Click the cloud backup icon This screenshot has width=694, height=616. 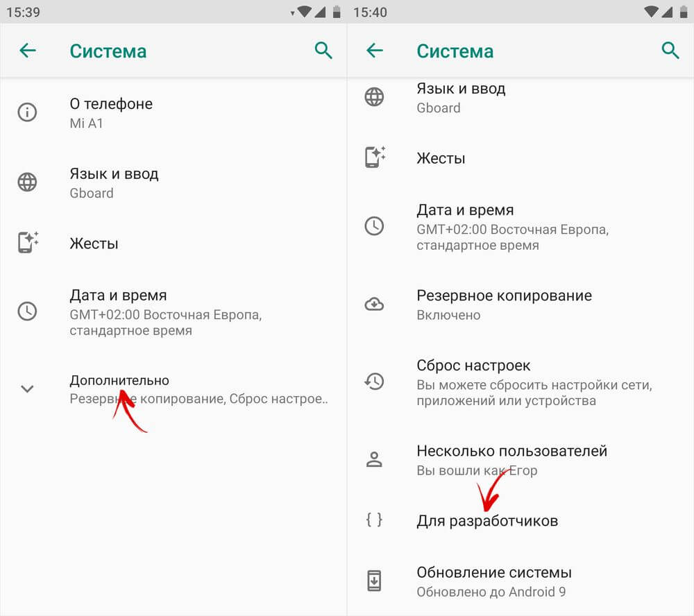[374, 304]
